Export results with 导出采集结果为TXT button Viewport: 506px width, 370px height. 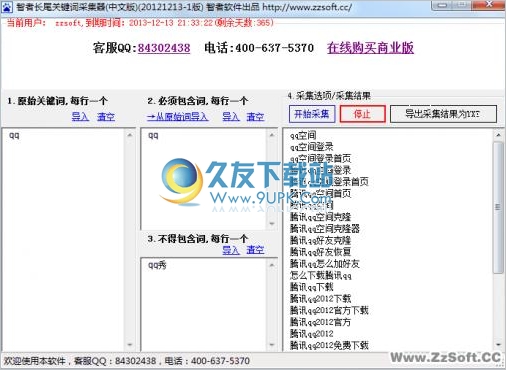tap(443, 114)
